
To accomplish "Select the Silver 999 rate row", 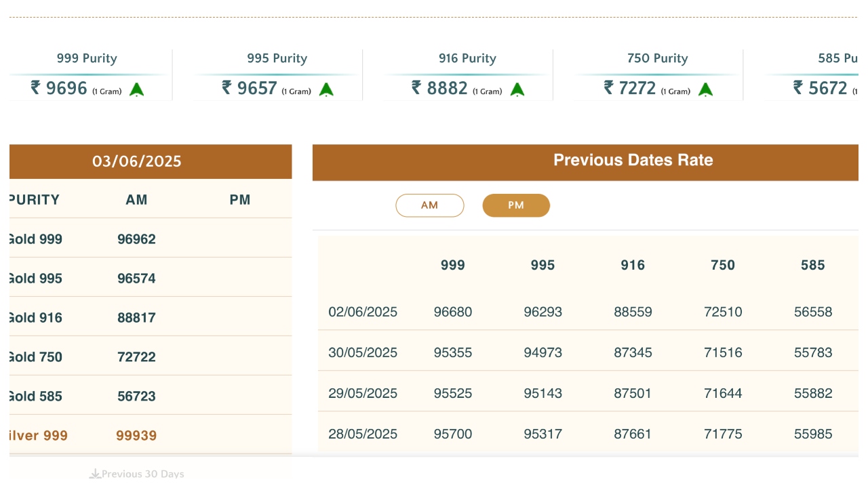I will coord(38,435).
